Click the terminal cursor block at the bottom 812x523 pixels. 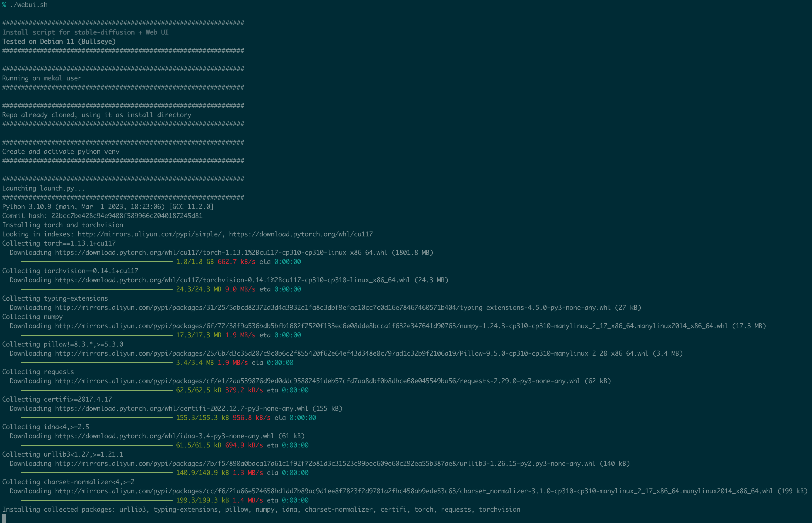click(4, 518)
